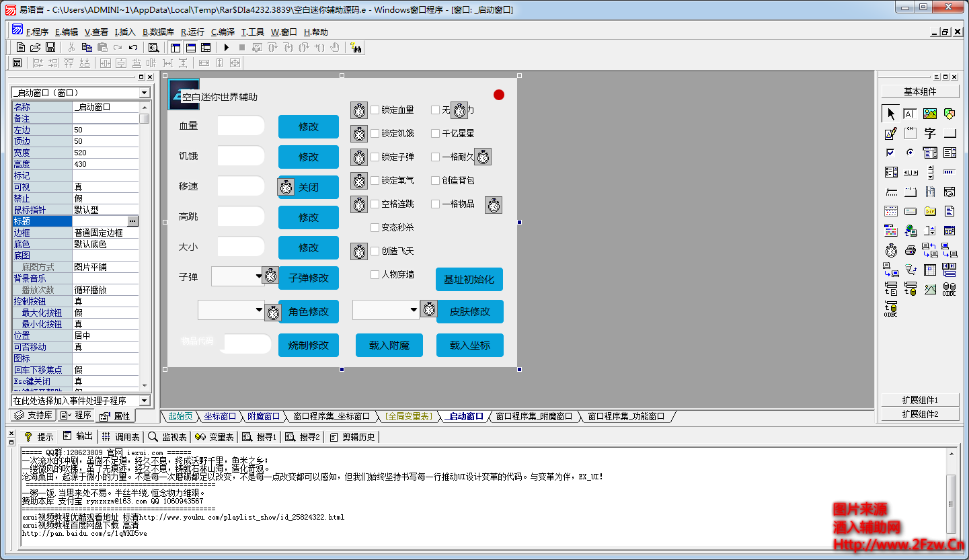Toggle the 创造背包 checkbox
969x560 pixels.
(435, 180)
